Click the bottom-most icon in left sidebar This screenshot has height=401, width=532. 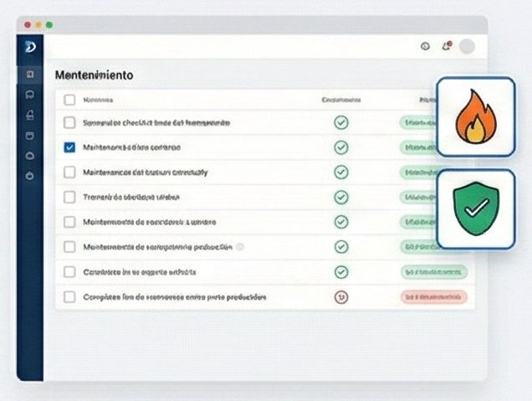click(x=30, y=176)
